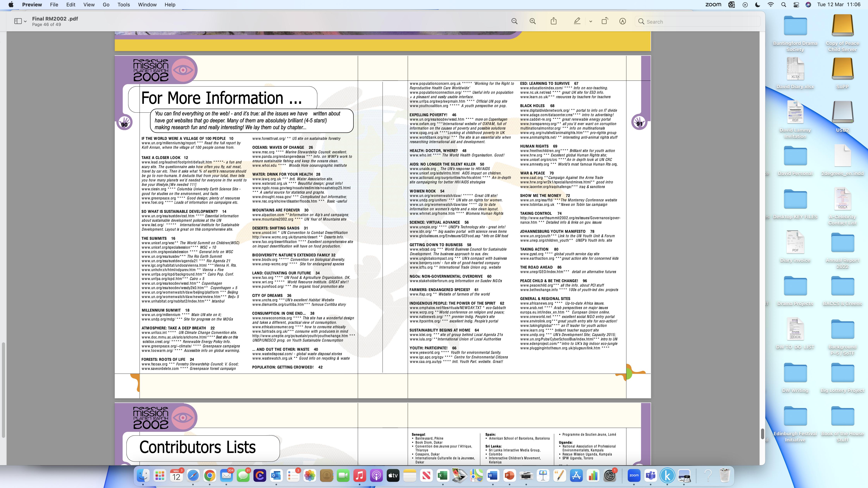
Task: Open the Share toolbar icon
Action: (553, 21)
